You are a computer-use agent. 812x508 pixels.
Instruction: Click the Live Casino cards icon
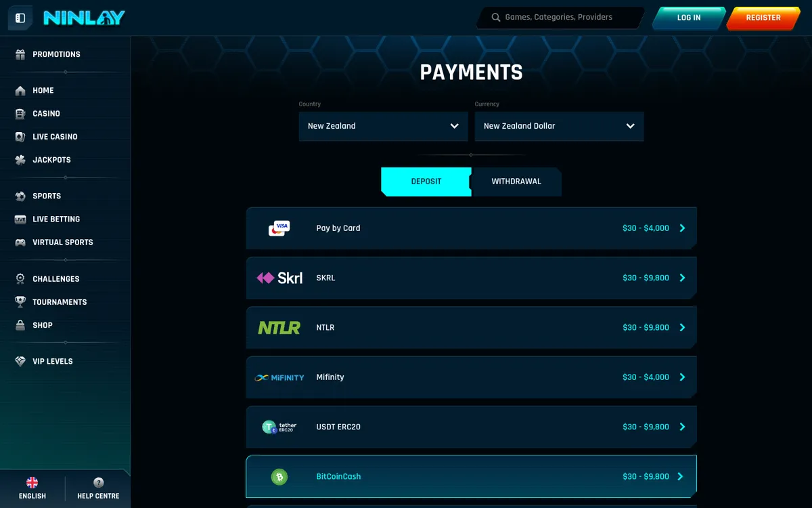[20, 137]
